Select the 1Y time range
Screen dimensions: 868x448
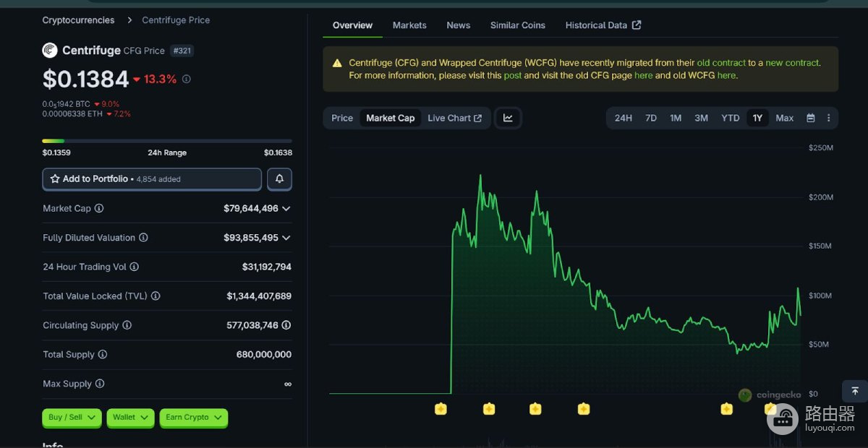point(757,118)
